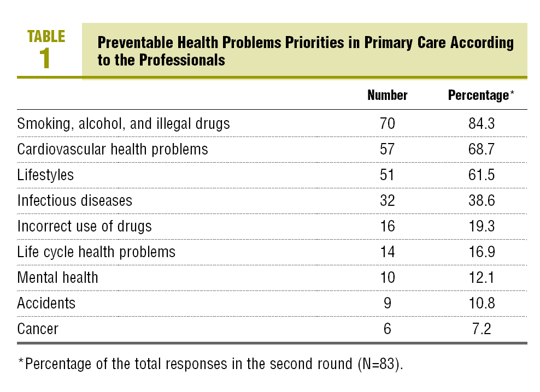Viewport: 540px width, 392px height.
Task: Click the 7.2 percentage for Cancer
Action: (480, 329)
